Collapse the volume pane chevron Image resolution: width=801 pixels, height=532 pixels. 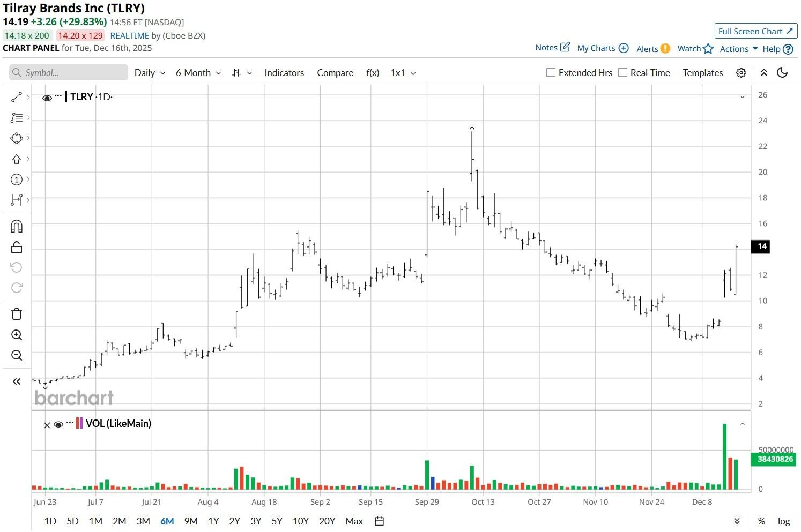point(743,424)
